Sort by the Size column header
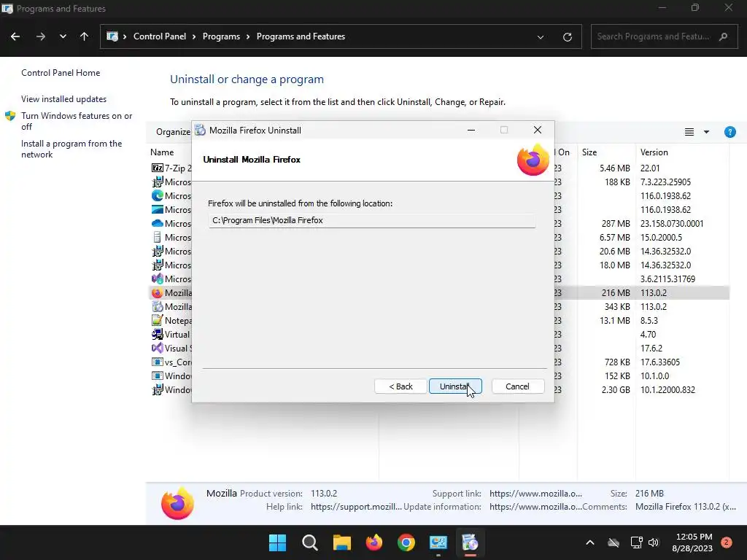This screenshot has height=560, width=747. (x=589, y=152)
